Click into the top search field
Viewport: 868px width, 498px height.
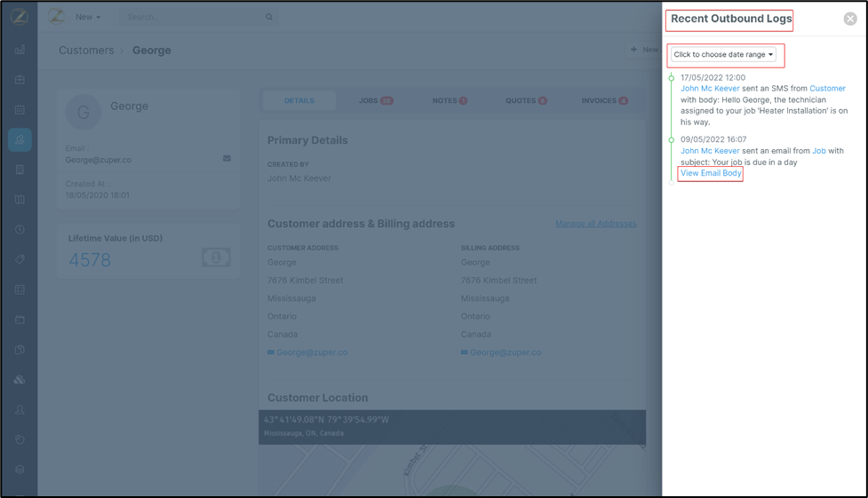[x=191, y=17]
